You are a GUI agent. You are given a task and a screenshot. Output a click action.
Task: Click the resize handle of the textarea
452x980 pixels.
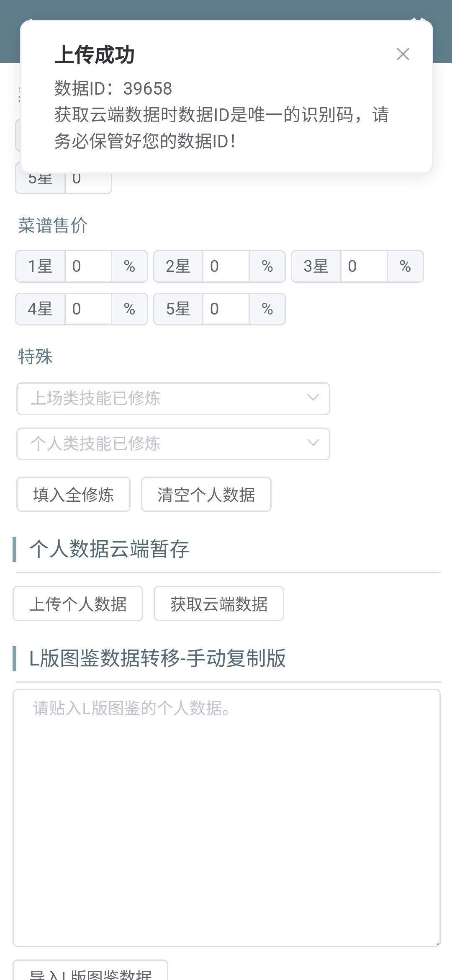437,943
